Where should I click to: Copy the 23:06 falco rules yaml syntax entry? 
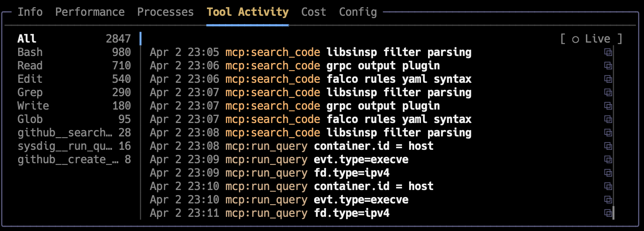(x=608, y=79)
